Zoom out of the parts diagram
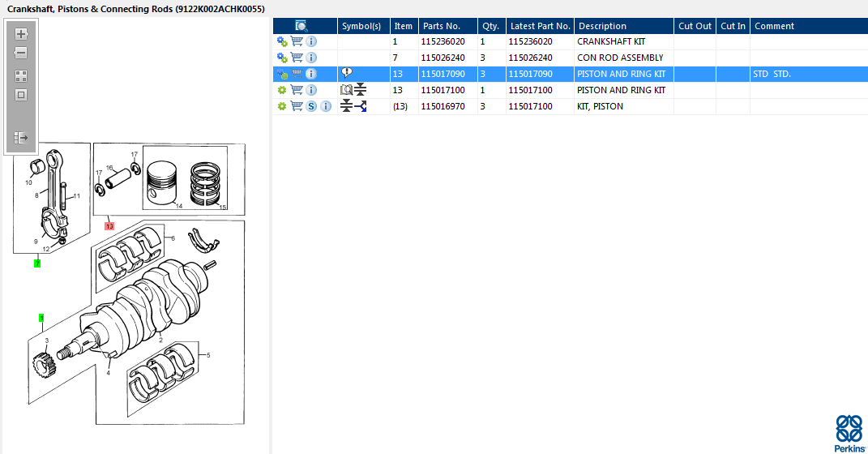The height and width of the screenshot is (454, 868). pos(21,53)
